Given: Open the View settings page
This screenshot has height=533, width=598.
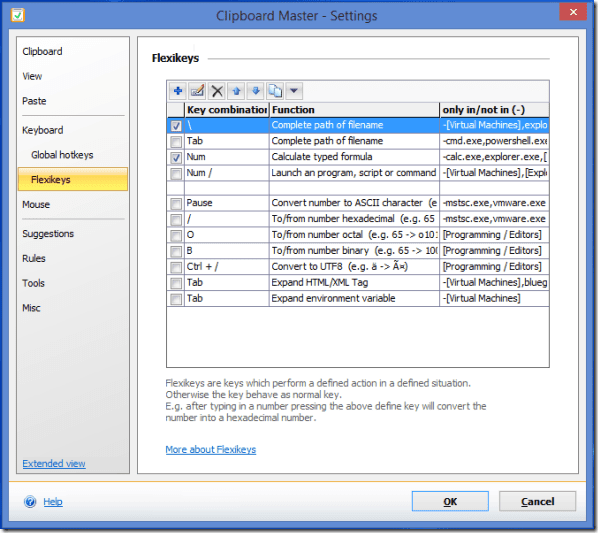Looking at the screenshot, I should 32,76.
